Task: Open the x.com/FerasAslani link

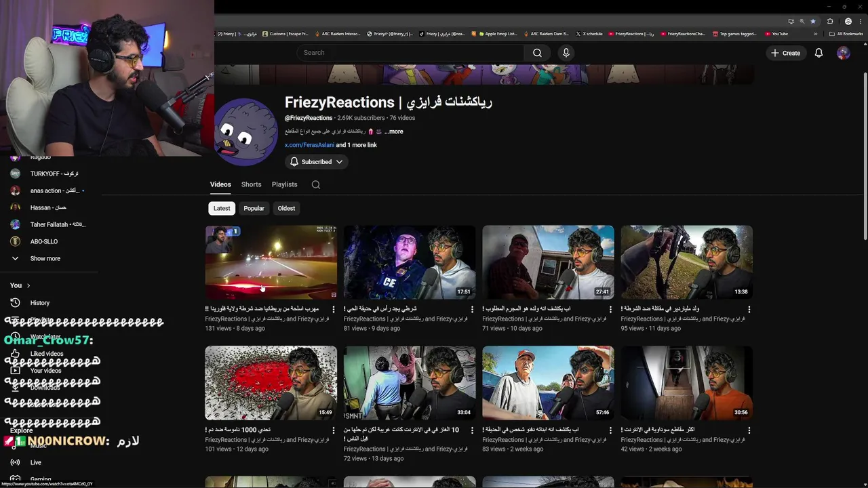Action: tap(309, 145)
